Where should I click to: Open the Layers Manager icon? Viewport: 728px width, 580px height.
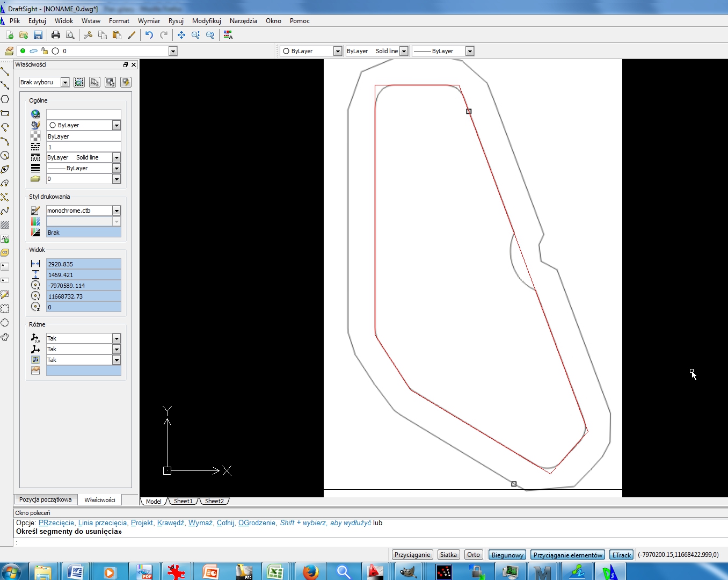(9, 51)
